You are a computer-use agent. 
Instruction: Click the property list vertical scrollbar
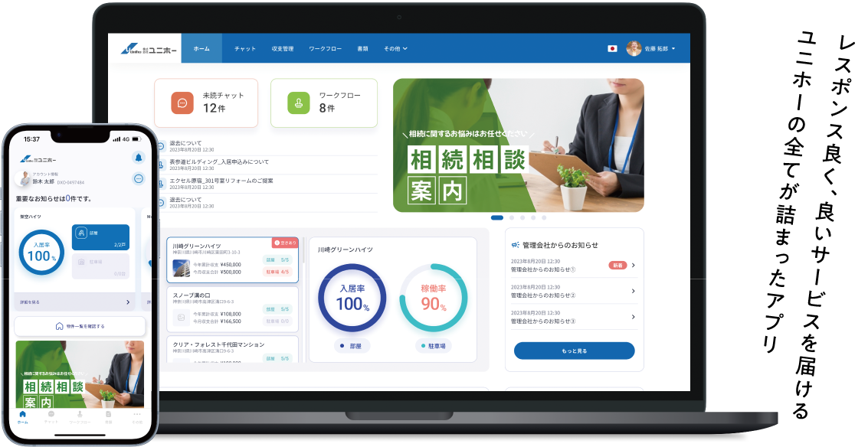tap(303, 260)
